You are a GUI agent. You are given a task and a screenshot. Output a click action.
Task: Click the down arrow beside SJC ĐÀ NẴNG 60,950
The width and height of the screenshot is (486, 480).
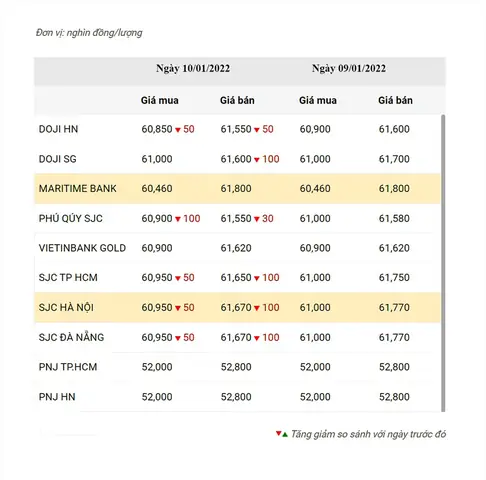click(x=178, y=338)
